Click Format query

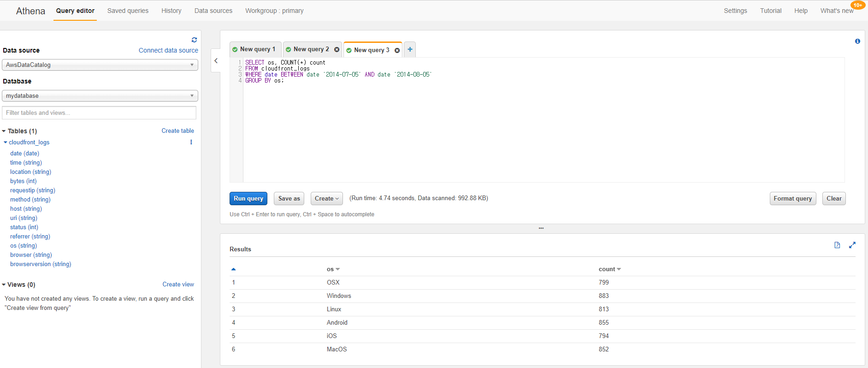click(x=793, y=199)
